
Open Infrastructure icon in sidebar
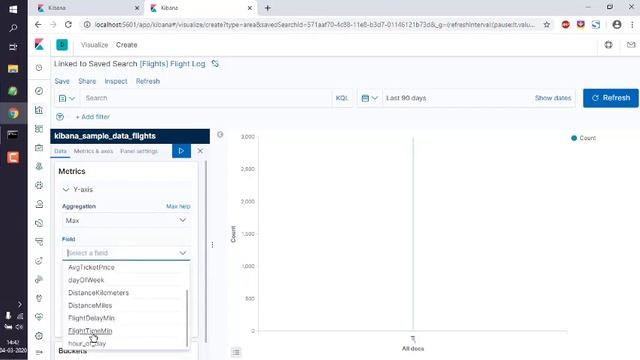point(39,204)
